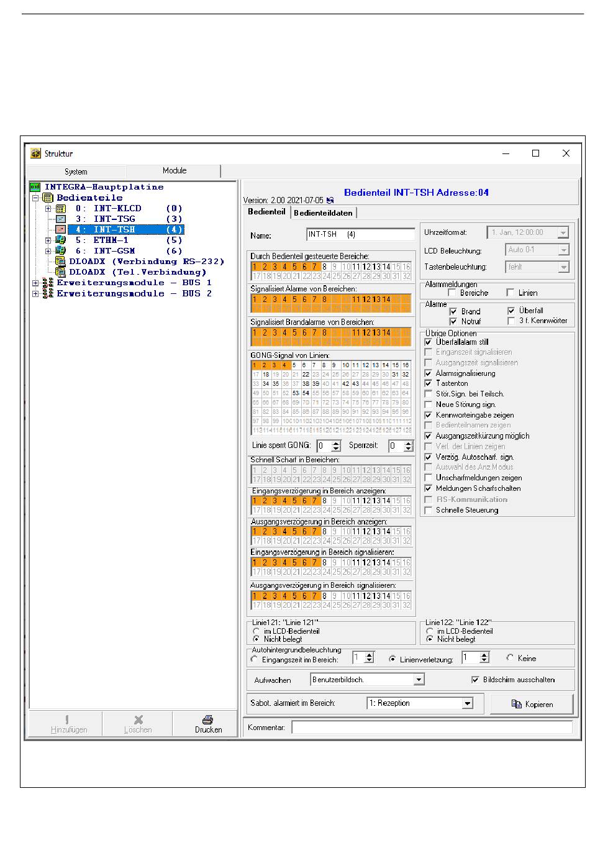Toggle Meldungen Scharfschalten checkbox
Viewport: 590px width, 868px height.
click(x=428, y=489)
